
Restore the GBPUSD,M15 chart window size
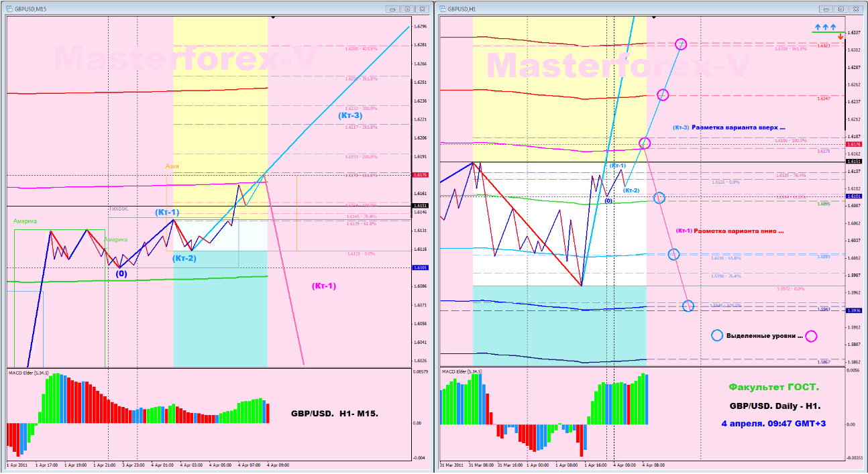pos(407,9)
